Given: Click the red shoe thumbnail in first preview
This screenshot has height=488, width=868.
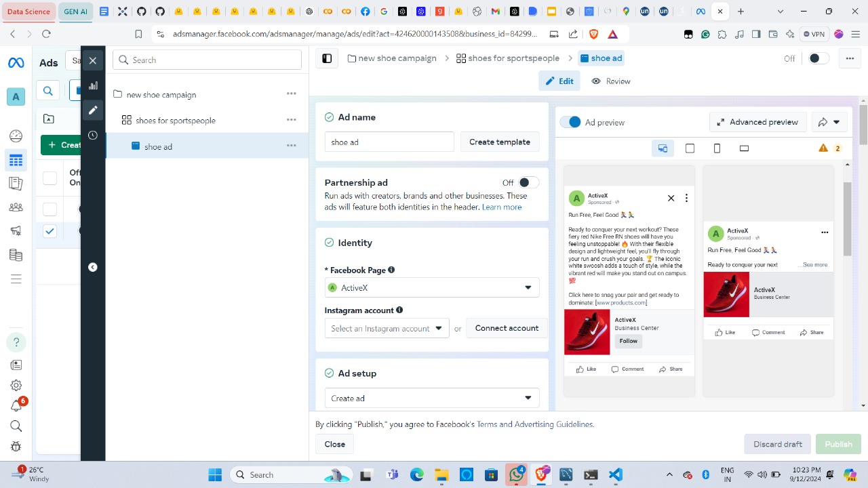Looking at the screenshot, I should pyautogui.click(x=587, y=333).
